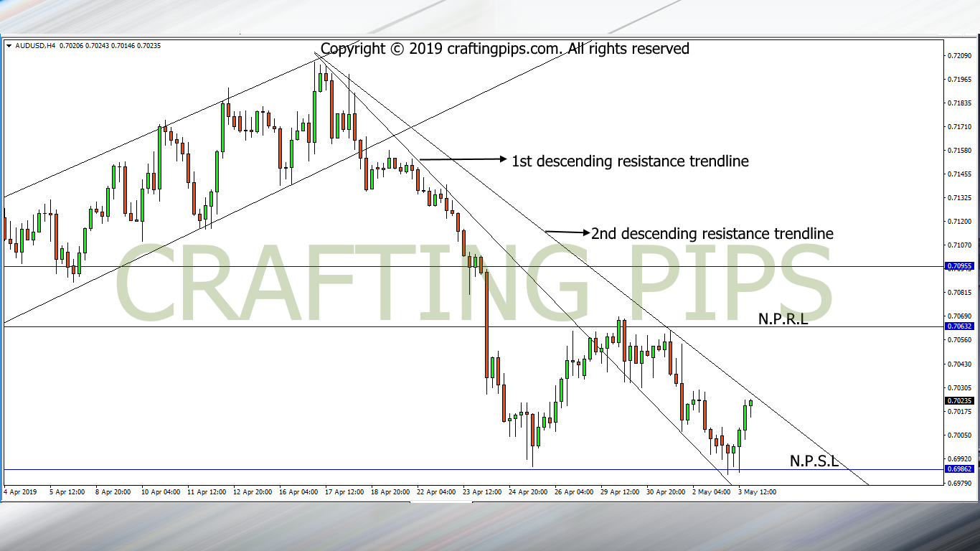
Task: Select the horizontal line at the 0.70955 level
Action: [x=472, y=266]
